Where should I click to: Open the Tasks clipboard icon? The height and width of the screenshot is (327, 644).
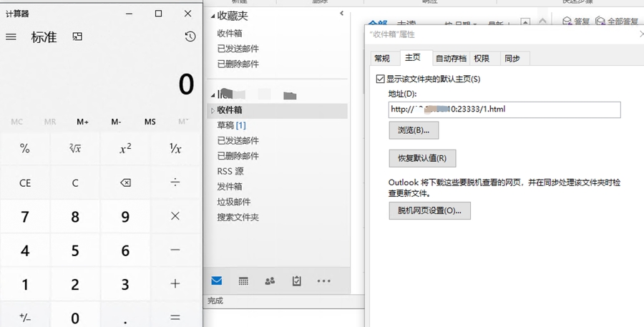(297, 281)
